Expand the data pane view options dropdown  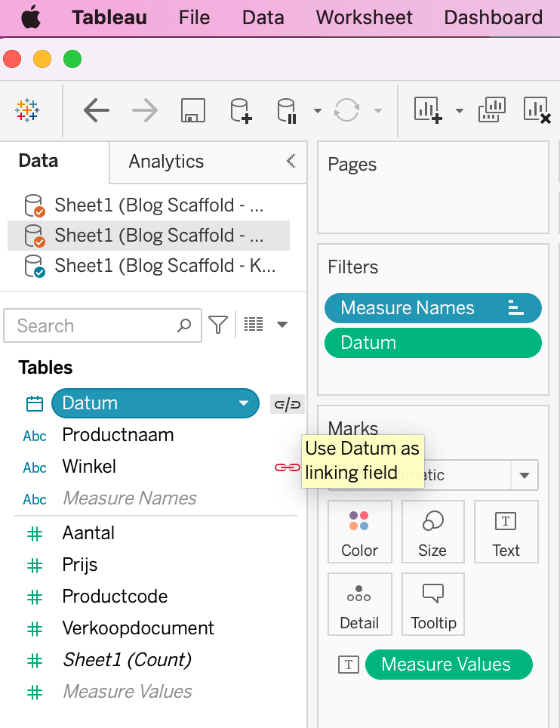[x=282, y=325]
